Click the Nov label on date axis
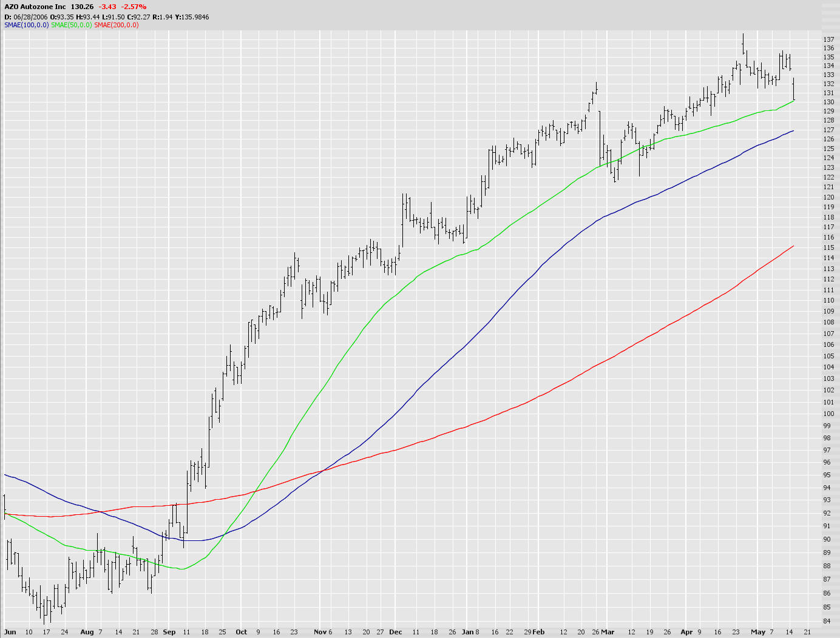This screenshot has height=638, width=840. (x=320, y=632)
